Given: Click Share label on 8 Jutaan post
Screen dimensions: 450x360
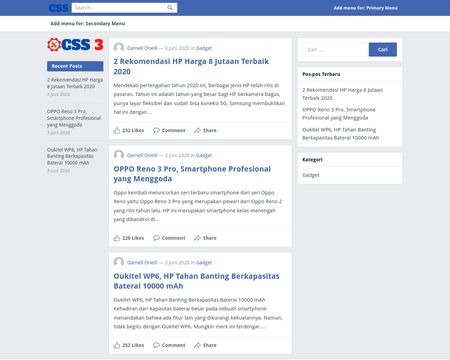Looking at the screenshot, I should 210,130.
